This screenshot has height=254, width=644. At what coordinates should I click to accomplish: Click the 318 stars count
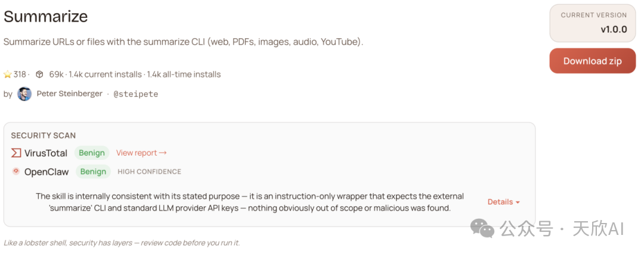20,75
